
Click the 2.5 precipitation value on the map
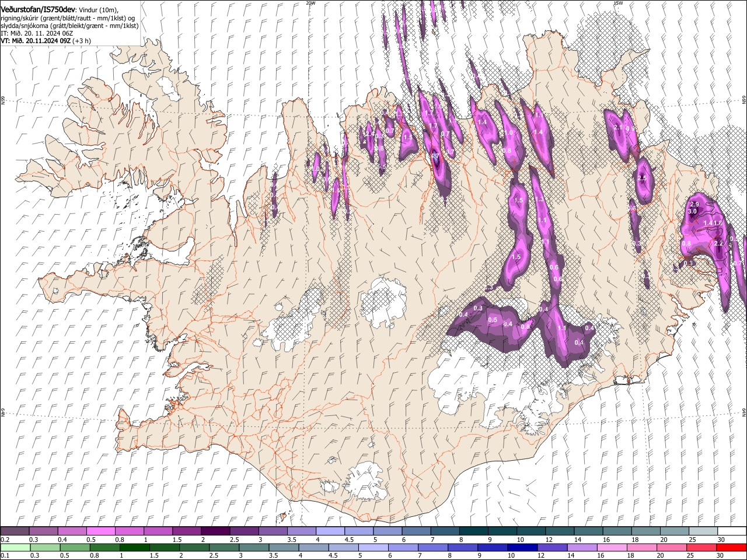pyautogui.click(x=643, y=178)
